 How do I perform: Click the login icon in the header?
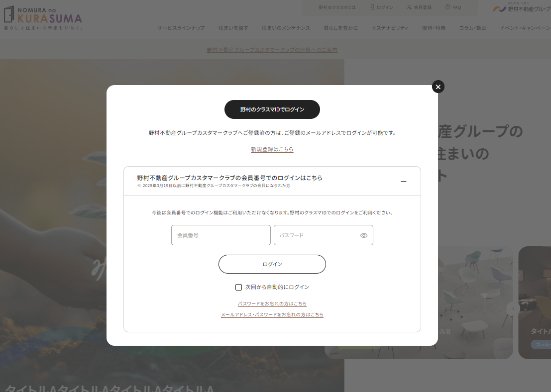[x=372, y=7]
